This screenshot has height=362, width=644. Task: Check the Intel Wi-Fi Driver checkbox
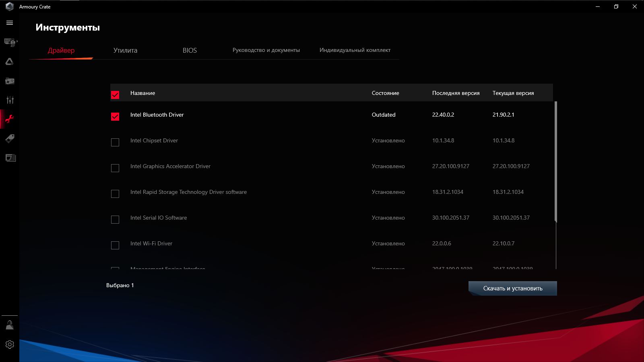pyautogui.click(x=115, y=245)
